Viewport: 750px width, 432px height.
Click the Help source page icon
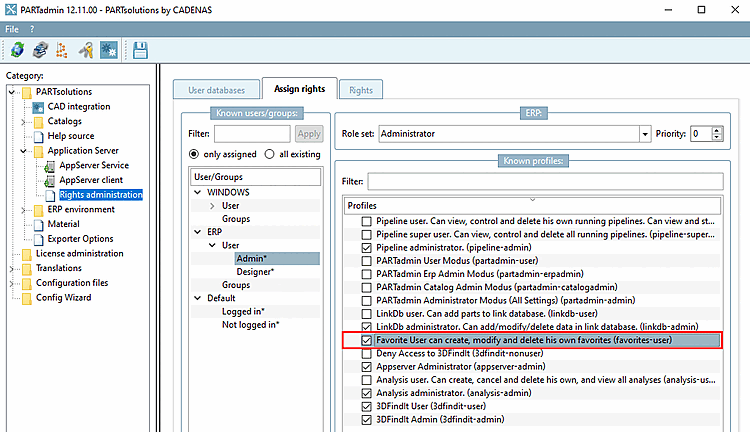coord(38,136)
